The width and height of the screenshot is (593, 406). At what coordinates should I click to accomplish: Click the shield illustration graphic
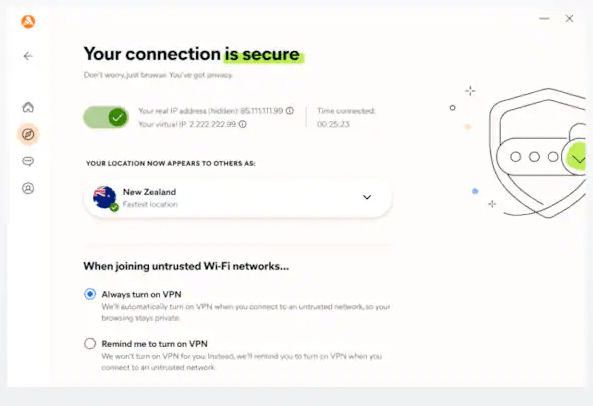[x=537, y=153]
